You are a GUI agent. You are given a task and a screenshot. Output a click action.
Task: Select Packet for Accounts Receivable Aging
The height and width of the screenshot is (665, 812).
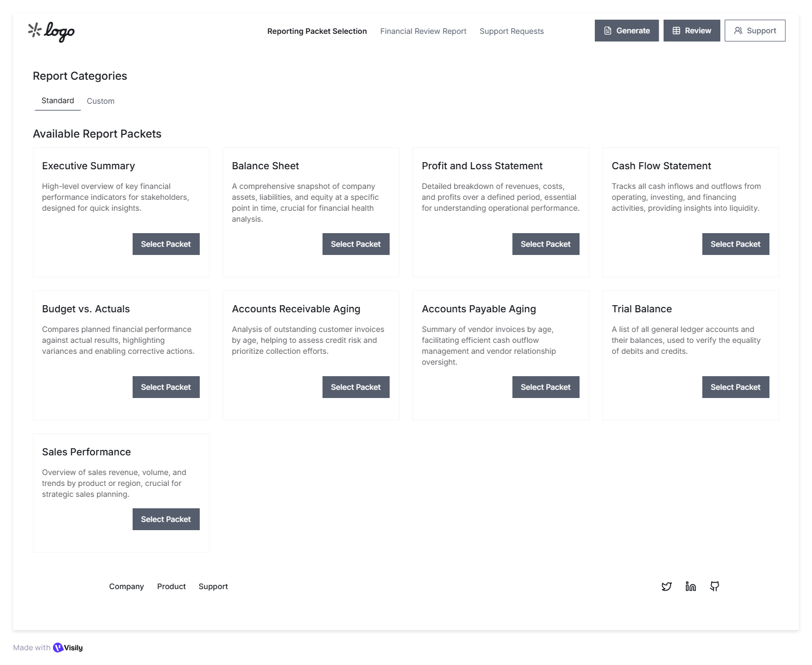click(x=356, y=387)
